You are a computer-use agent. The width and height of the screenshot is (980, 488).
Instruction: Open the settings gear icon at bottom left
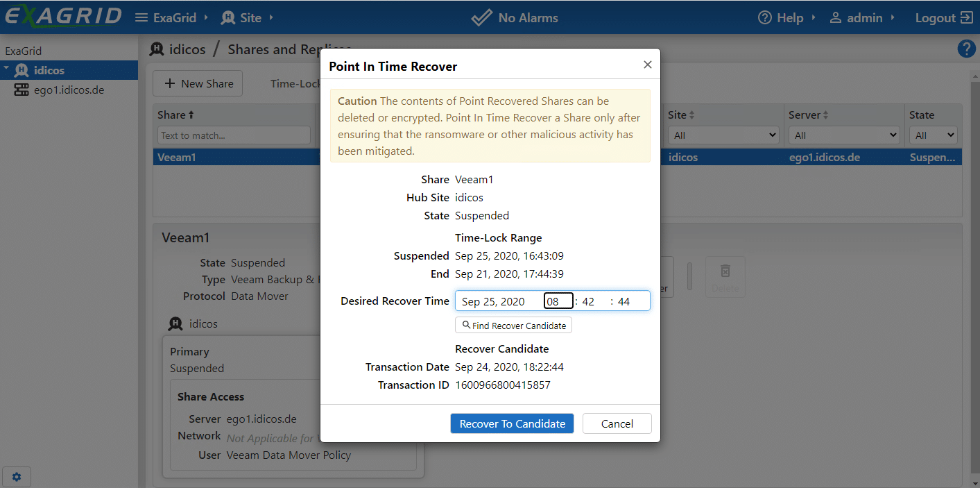pos(17,477)
